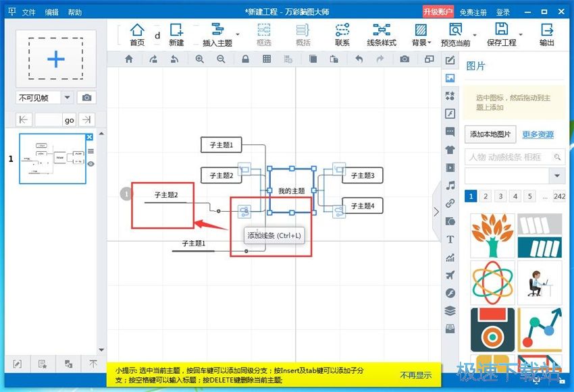Open the layers stack icon in the sidebar
This screenshot has height=392, width=574.
point(450,311)
